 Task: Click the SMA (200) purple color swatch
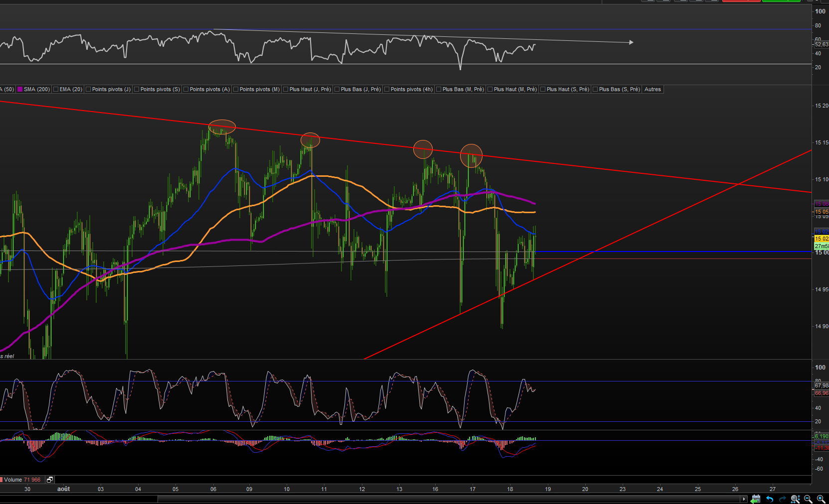tap(20, 90)
